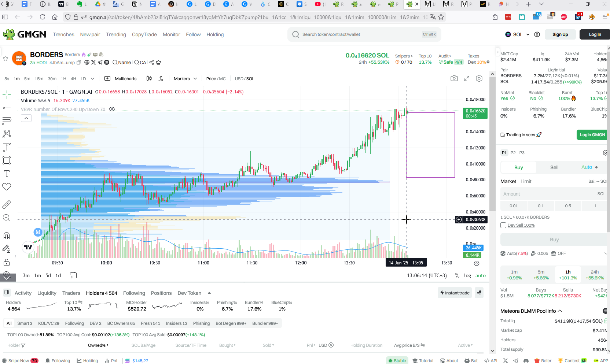Open the indicators fx menu
Screen dimensions: 610x364
point(161,78)
